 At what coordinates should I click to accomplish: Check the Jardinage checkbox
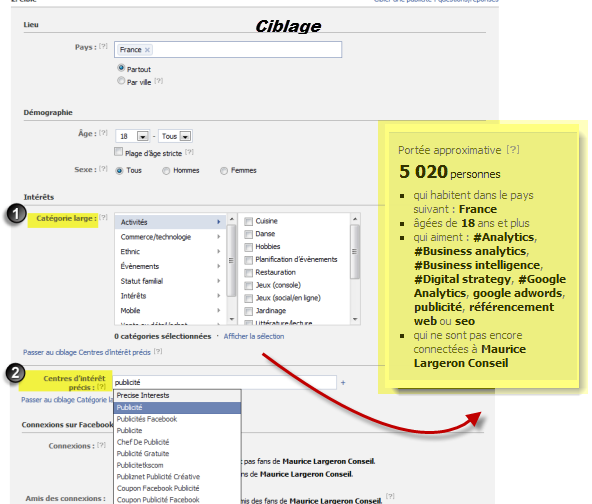248,311
